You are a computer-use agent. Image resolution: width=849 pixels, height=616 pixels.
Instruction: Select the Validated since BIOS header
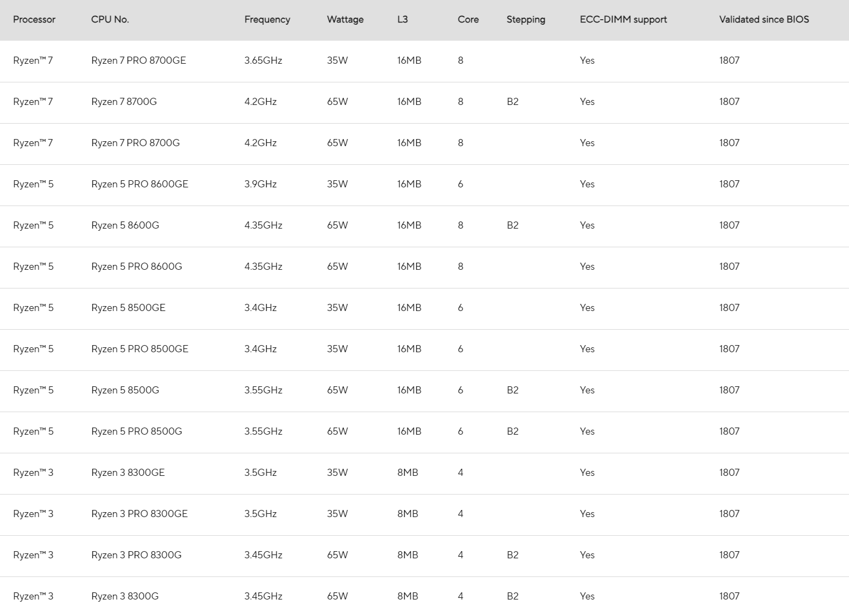[x=764, y=20]
